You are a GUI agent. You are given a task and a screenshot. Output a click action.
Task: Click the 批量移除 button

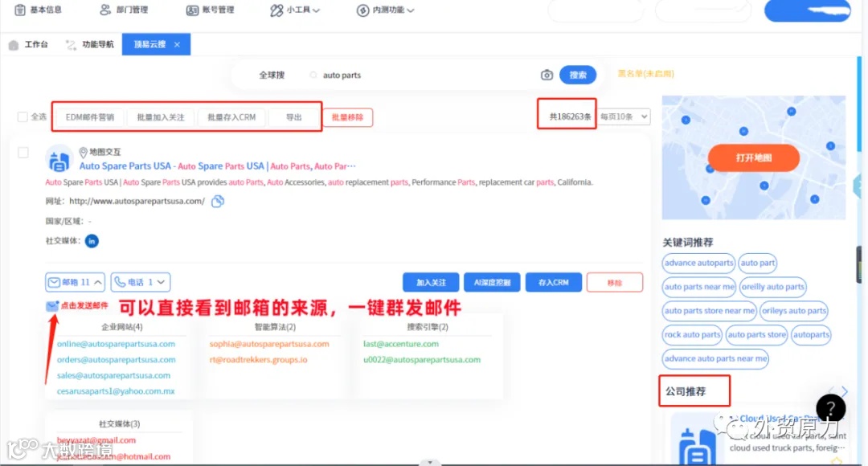(x=348, y=117)
